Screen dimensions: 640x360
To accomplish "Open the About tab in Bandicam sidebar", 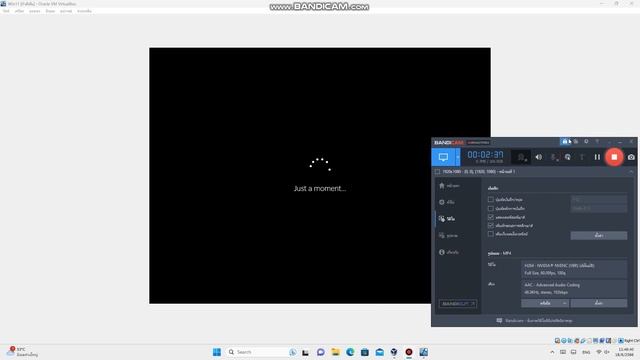I will [449, 252].
